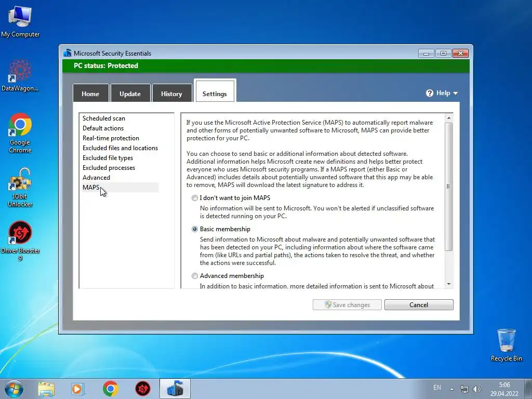
Task: Launch Google Chrome from the desktop
Action: 20,132
